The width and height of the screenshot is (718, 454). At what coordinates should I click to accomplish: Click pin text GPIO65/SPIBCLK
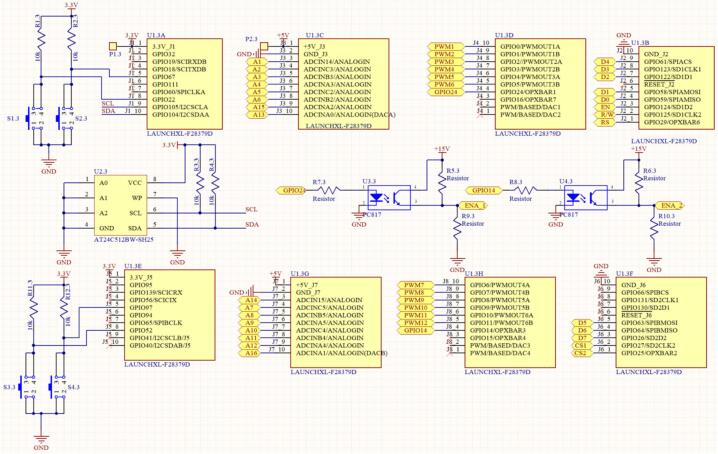coord(156,323)
